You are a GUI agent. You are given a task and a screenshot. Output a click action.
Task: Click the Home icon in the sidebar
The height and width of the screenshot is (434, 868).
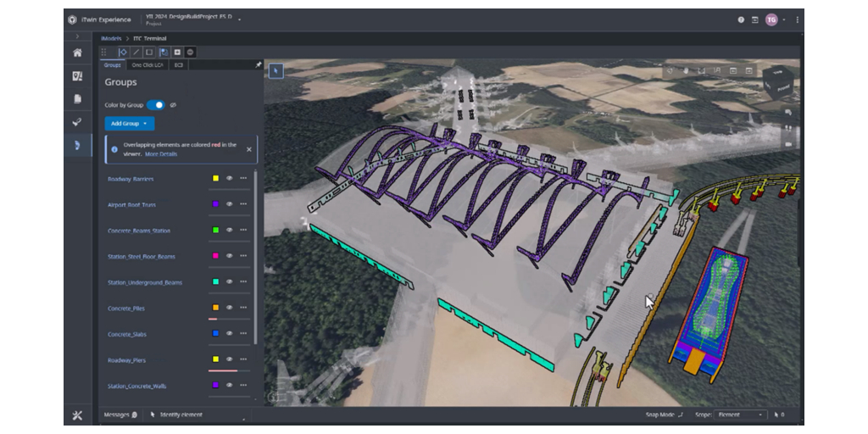[77, 53]
